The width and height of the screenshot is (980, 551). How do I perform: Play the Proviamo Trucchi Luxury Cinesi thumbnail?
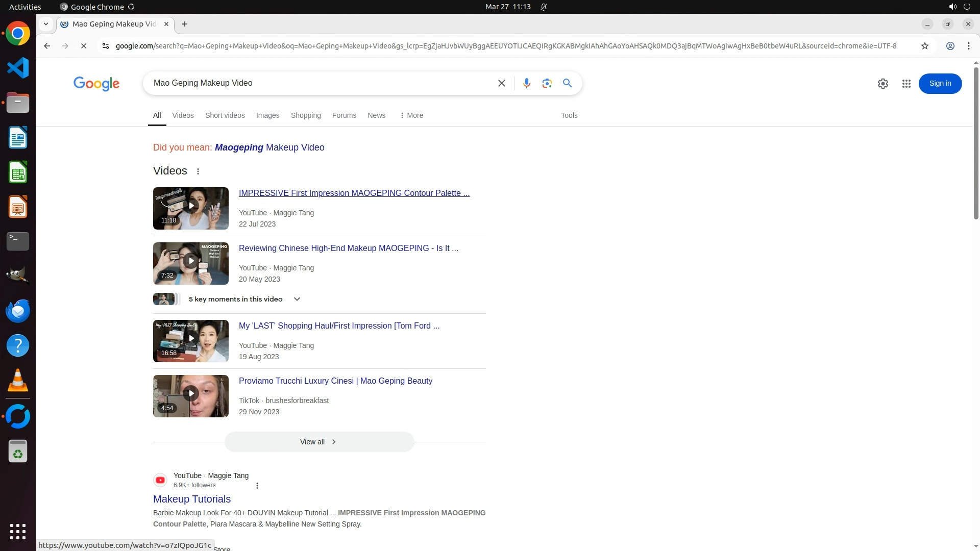[191, 393]
